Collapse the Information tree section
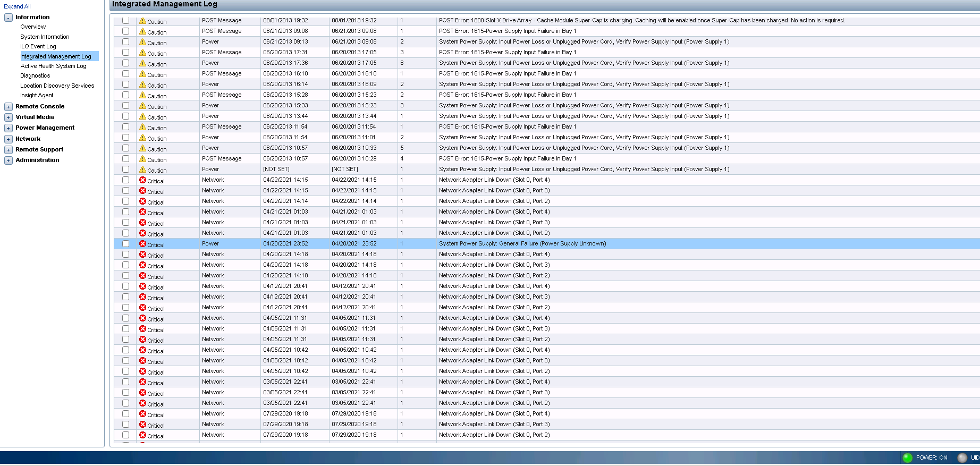This screenshot has width=980, height=466. [x=9, y=18]
